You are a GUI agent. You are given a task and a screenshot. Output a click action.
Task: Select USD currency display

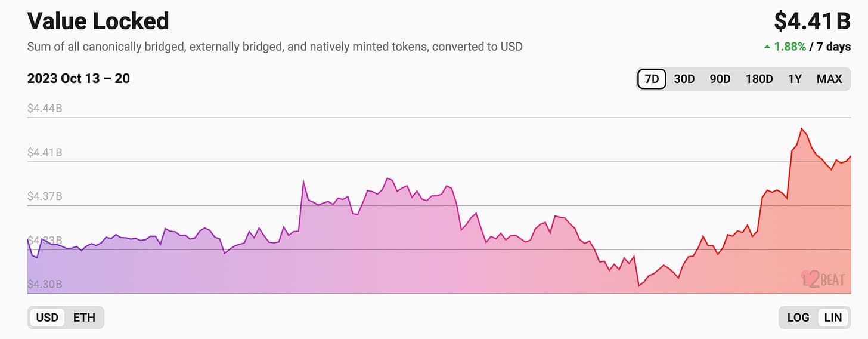pyautogui.click(x=47, y=318)
